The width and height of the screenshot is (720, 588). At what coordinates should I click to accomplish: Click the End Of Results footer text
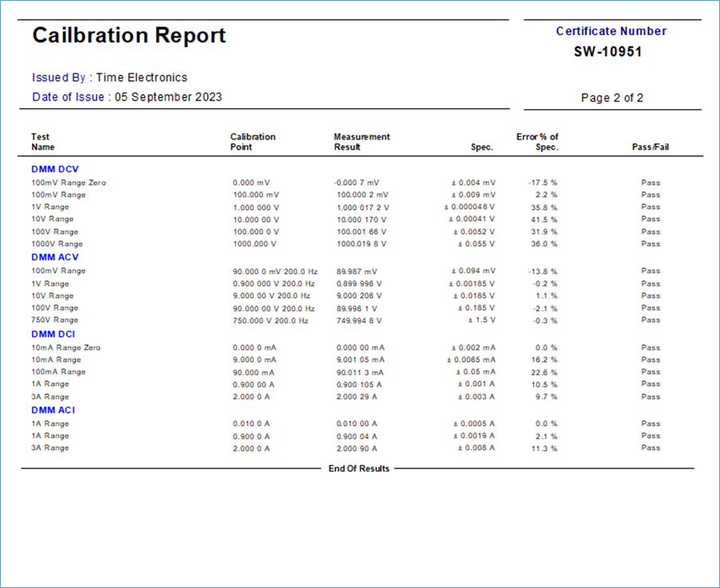click(359, 468)
